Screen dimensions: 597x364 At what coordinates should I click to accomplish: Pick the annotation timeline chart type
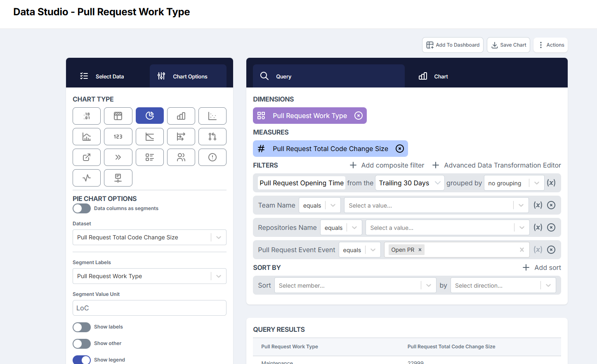118,178
